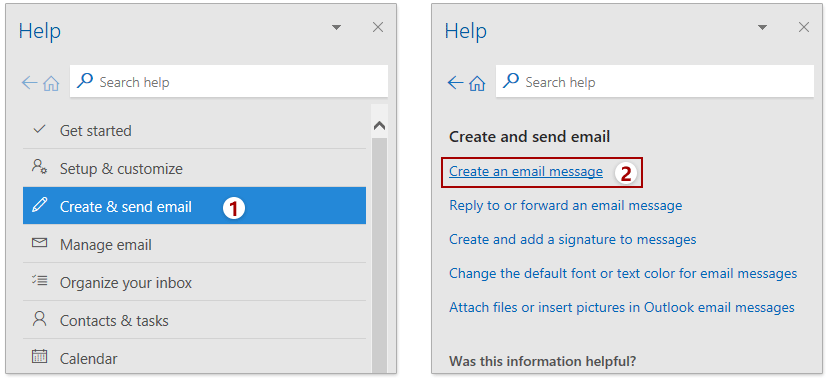Viewport: 828px width, 378px height.
Task: Click the Create and send email heading
Action: point(530,137)
